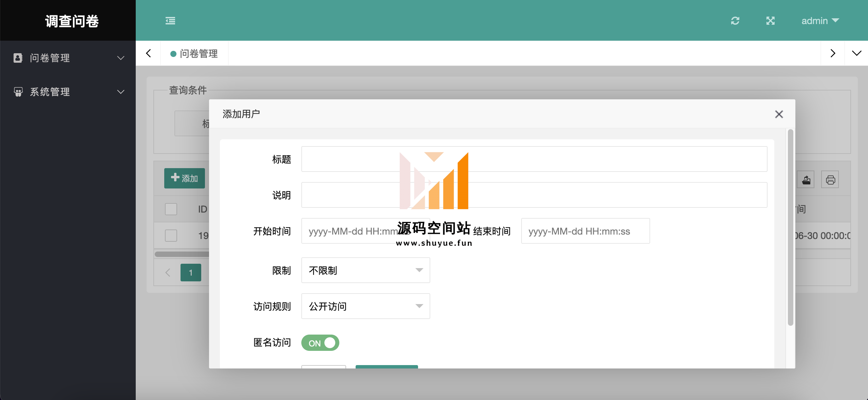Toggle fullscreen with the expand icon
Screen dimensions: 868x400
[x=770, y=21]
